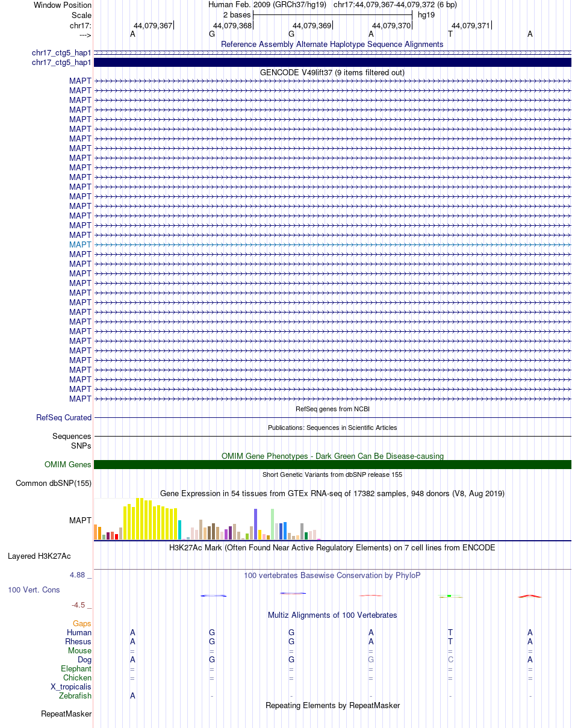
Task: Click the Scale label
Action: [x=81, y=15]
